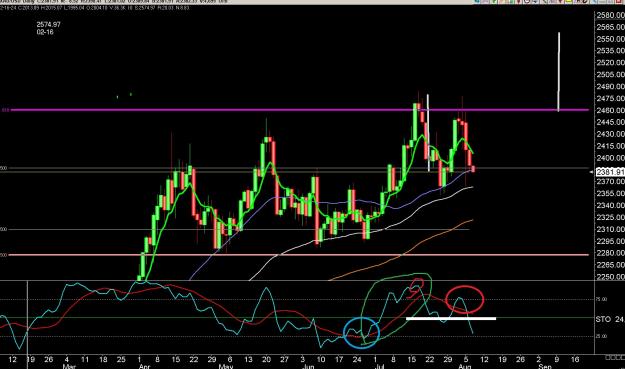Click the Mar month label on time axis

pyautogui.click(x=69, y=366)
